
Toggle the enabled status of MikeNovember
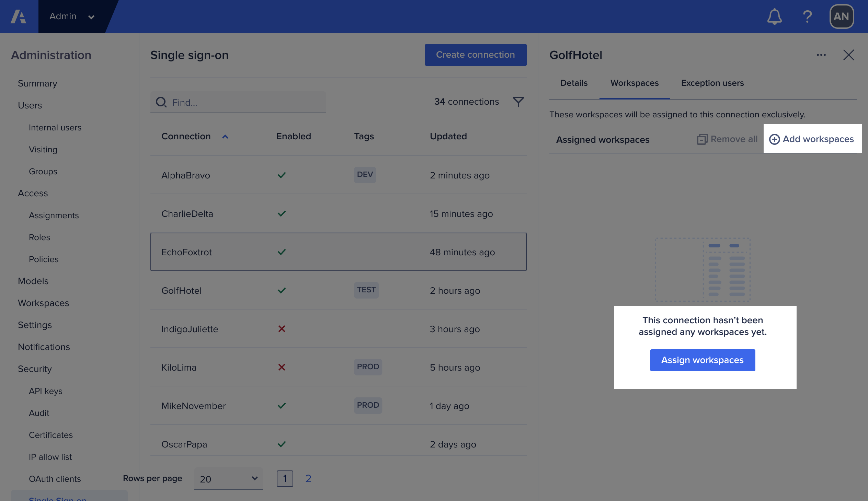281,406
